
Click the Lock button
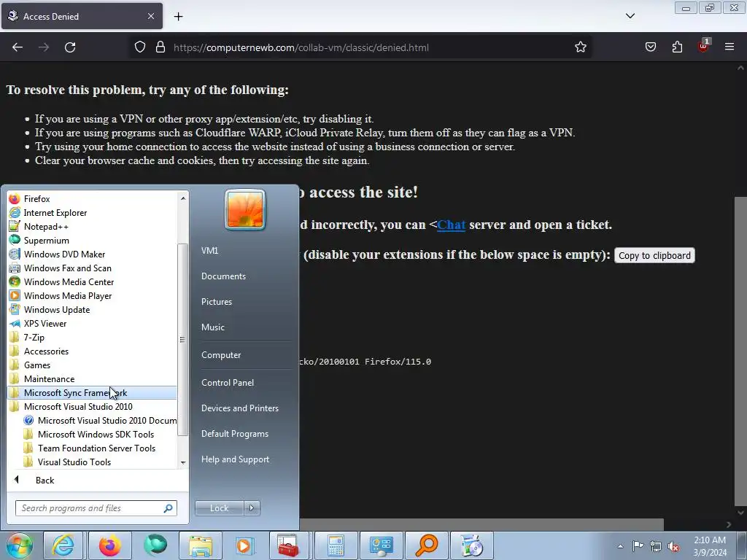pyautogui.click(x=219, y=507)
